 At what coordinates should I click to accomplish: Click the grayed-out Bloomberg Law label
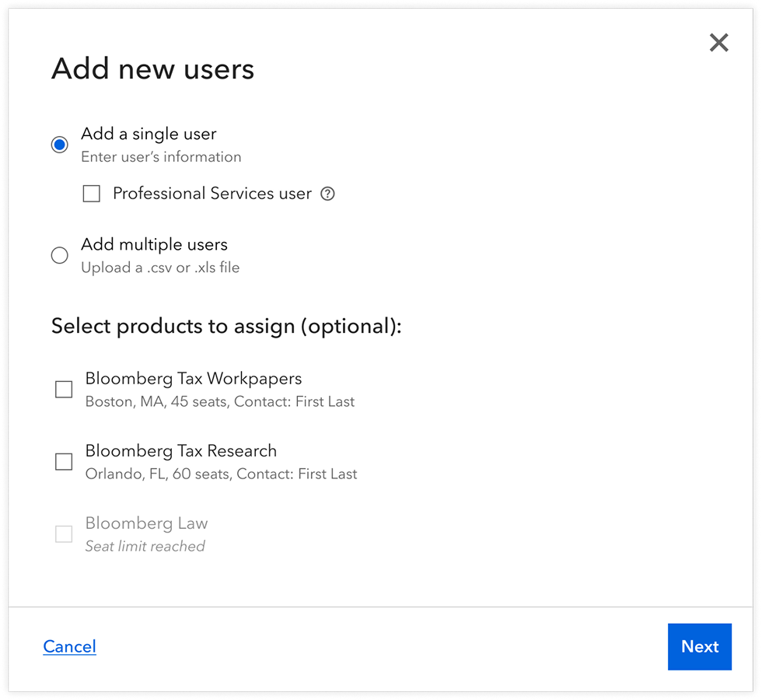click(x=146, y=523)
